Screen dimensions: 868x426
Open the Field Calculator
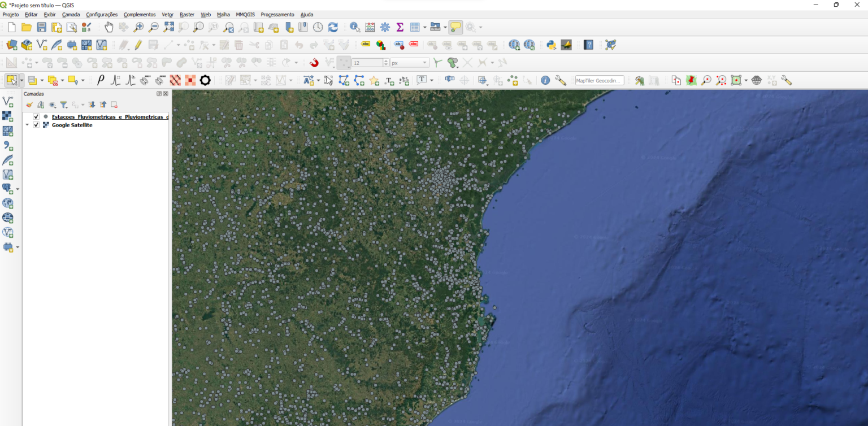370,27
